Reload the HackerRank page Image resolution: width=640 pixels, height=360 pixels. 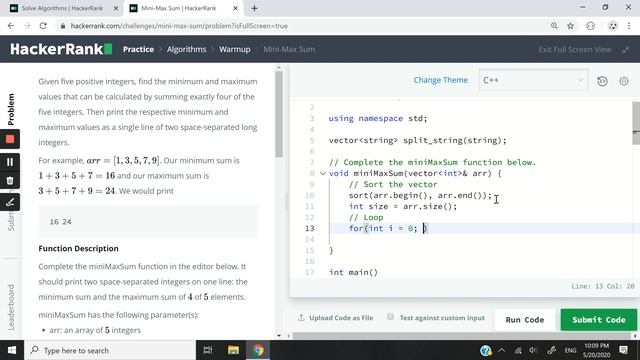(x=43, y=26)
